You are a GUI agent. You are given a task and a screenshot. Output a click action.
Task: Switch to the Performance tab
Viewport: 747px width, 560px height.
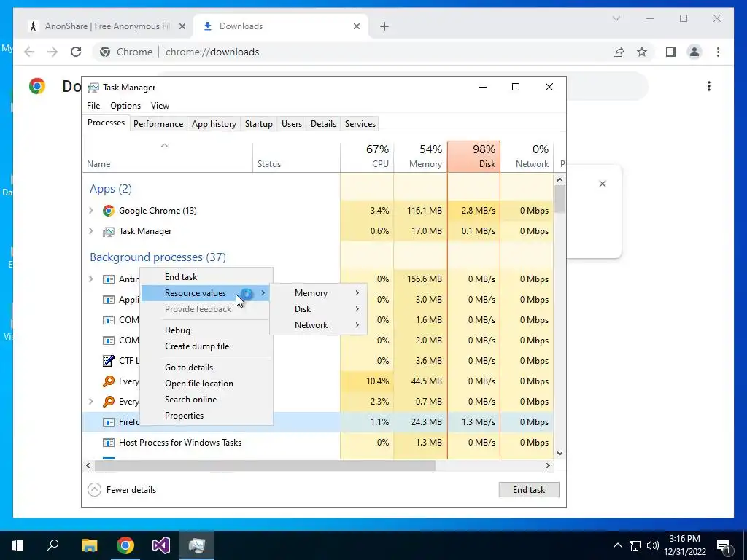click(x=158, y=124)
